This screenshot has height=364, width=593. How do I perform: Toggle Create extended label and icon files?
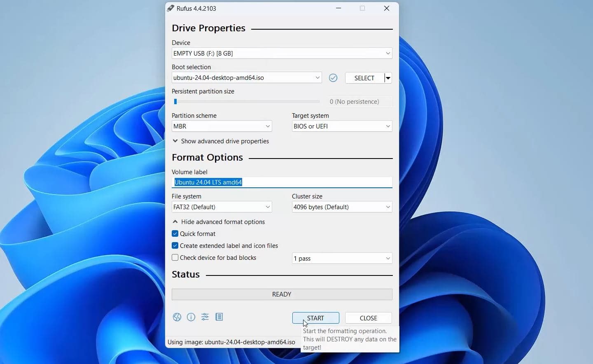(x=175, y=245)
